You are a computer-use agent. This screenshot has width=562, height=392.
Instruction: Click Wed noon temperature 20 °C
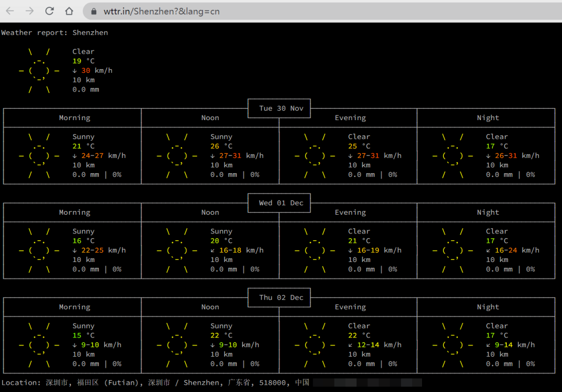point(222,241)
